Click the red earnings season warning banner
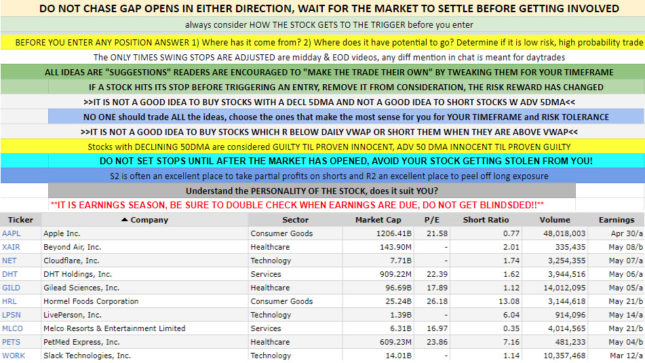Viewport: 645px width, 363px height. 297,205
